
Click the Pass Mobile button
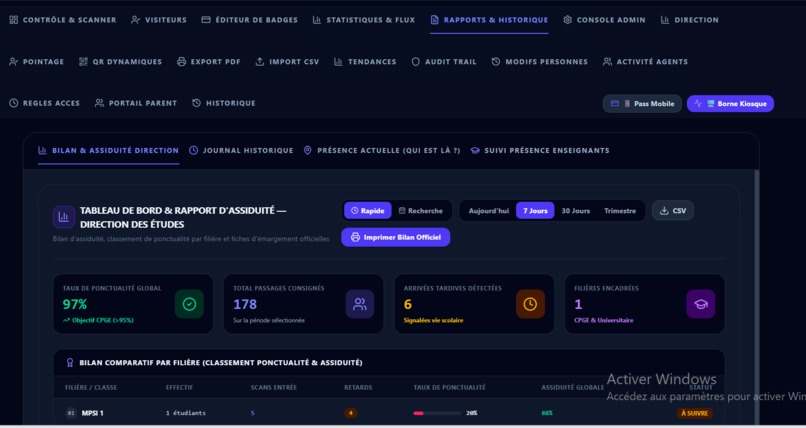tap(642, 104)
